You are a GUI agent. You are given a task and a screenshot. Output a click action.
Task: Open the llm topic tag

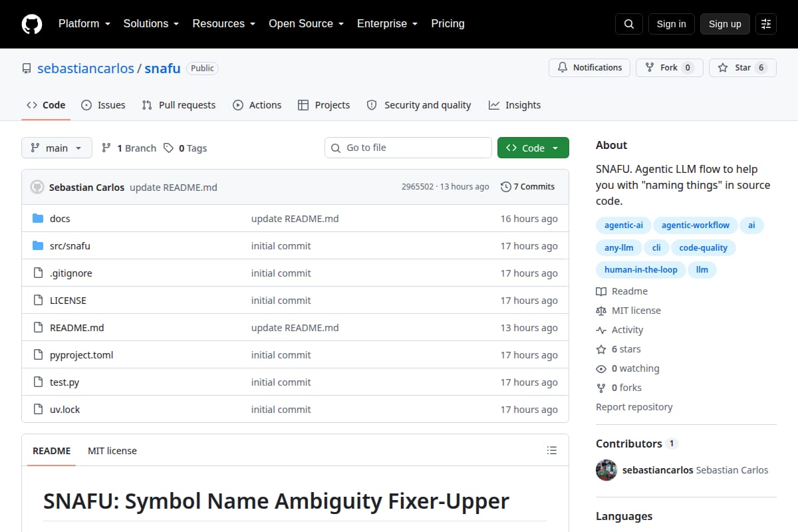point(702,270)
